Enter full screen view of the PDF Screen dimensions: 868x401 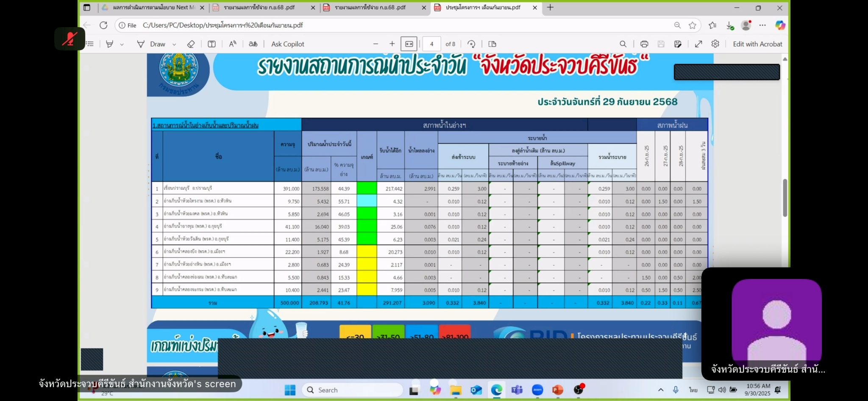(698, 44)
